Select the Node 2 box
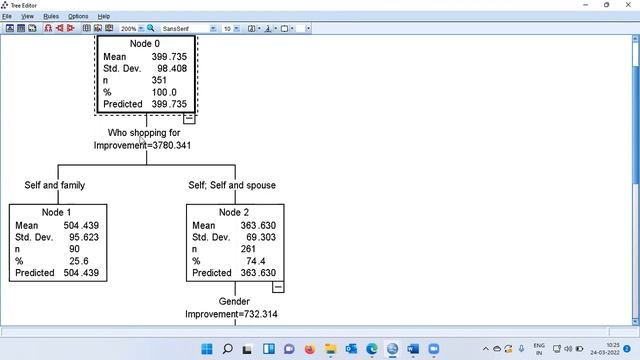The width and height of the screenshot is (640, 360). (x=235, y=243)
